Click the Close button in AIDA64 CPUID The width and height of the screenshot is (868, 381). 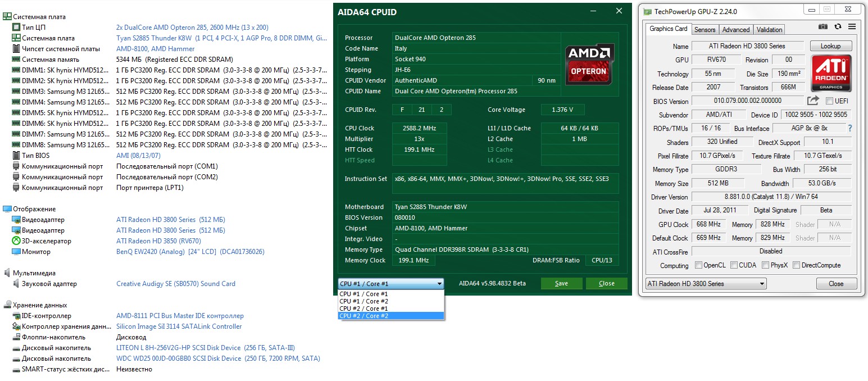point(606,283)
